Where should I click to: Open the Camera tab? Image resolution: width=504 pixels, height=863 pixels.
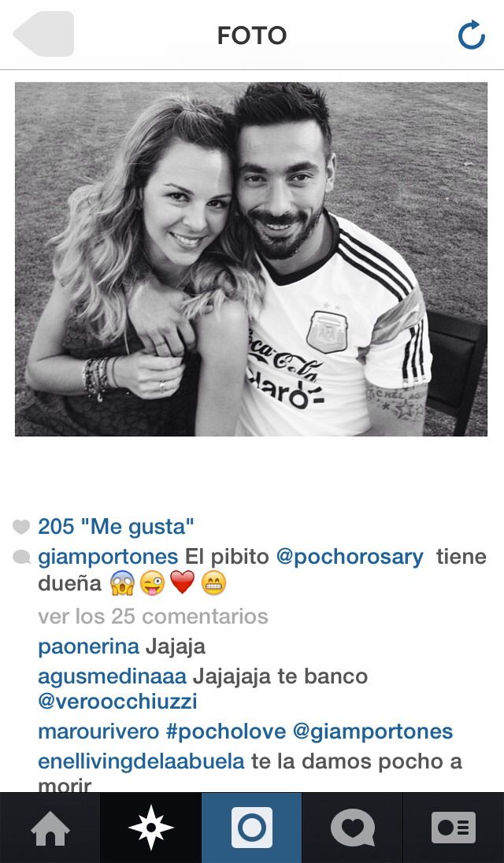(x=251, y=828)
